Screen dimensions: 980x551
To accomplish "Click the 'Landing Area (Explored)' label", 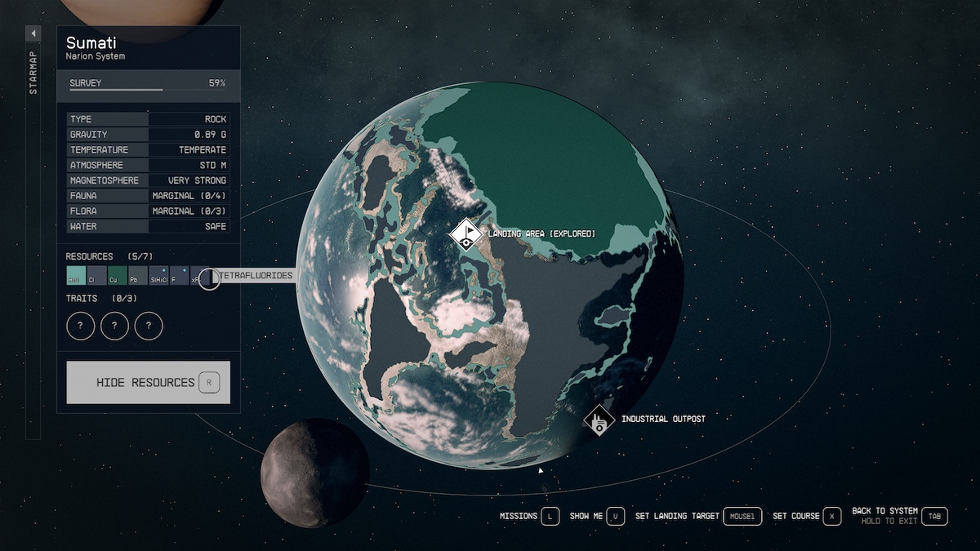I will point(542,234).
